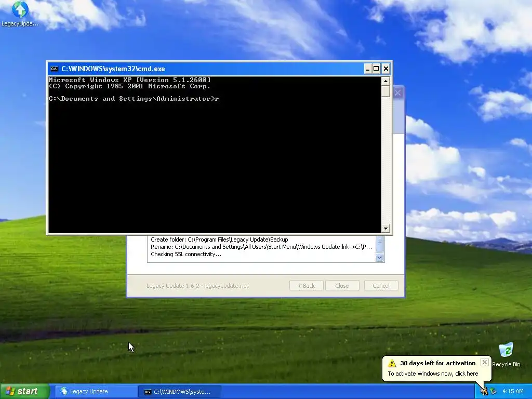Click cmd scrollbar down arrow

point(385,229)
